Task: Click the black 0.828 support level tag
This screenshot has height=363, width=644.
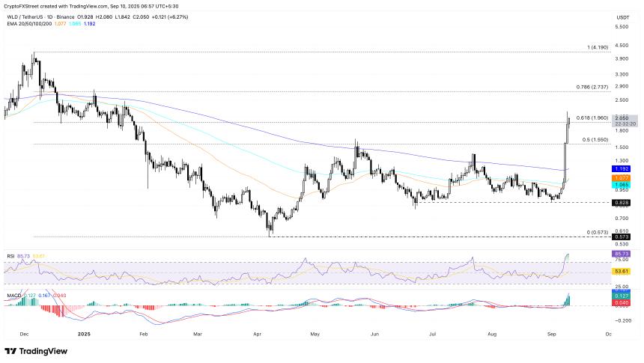Action: 621,202
